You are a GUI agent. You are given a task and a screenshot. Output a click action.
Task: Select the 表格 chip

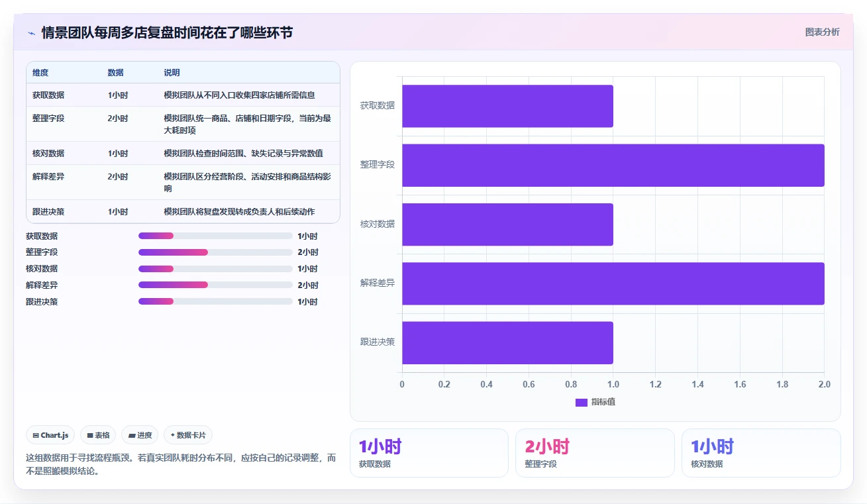[98, 435]
